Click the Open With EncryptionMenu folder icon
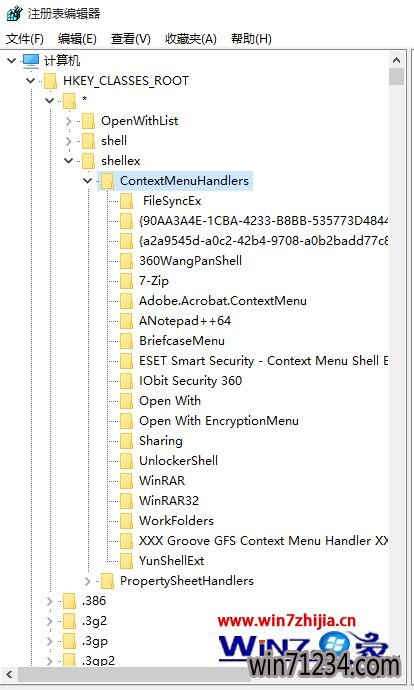414x690 pixels. (126, 421)
